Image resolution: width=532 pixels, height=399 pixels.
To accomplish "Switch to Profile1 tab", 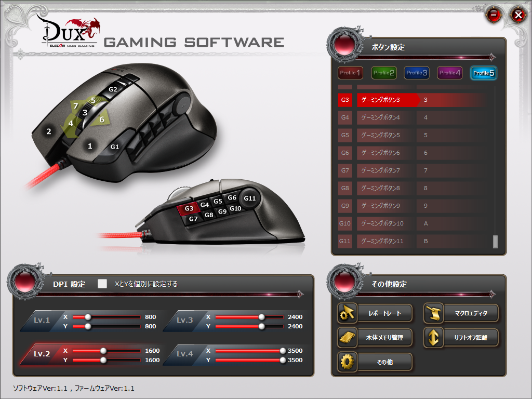I will tap(351, 73).
